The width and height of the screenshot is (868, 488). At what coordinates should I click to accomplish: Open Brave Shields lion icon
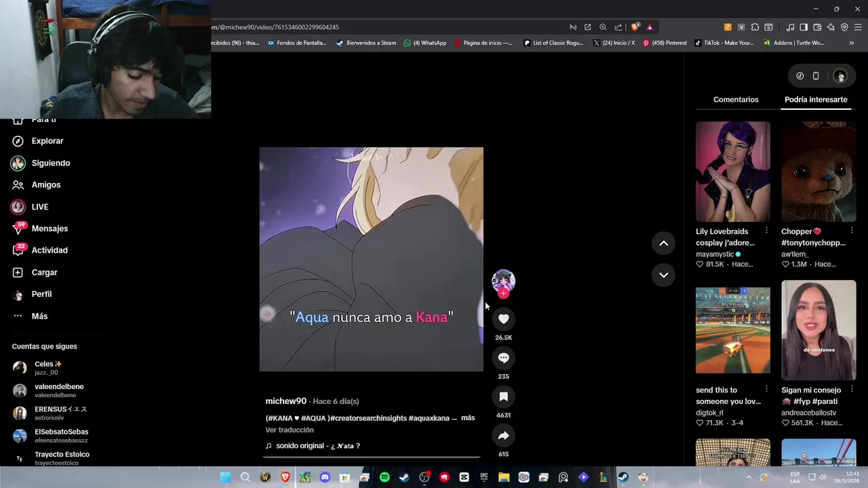click(635, 27)
